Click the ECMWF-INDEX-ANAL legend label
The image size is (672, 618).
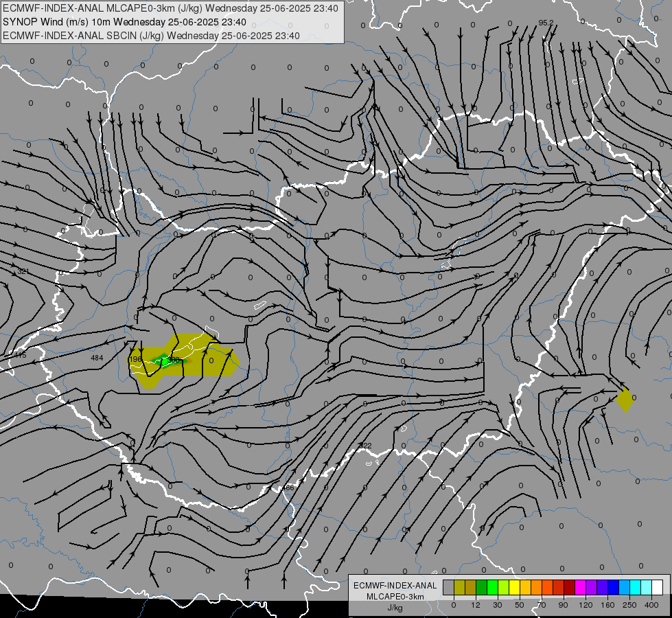[395, 586]
